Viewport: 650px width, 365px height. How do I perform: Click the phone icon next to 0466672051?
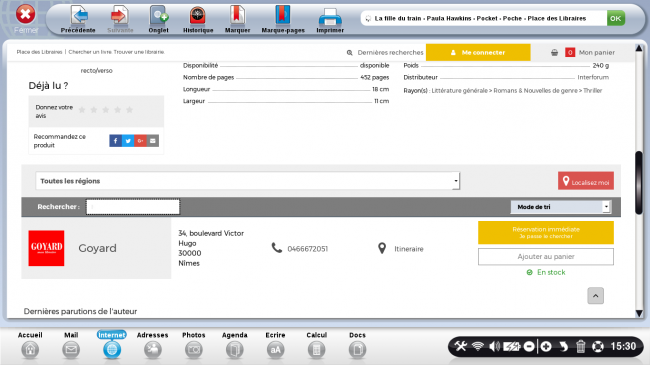point(276,248)
